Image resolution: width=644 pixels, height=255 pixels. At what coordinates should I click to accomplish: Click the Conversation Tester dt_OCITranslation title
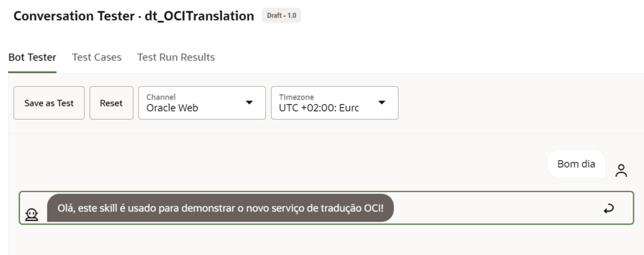click(x=133, y=16)
